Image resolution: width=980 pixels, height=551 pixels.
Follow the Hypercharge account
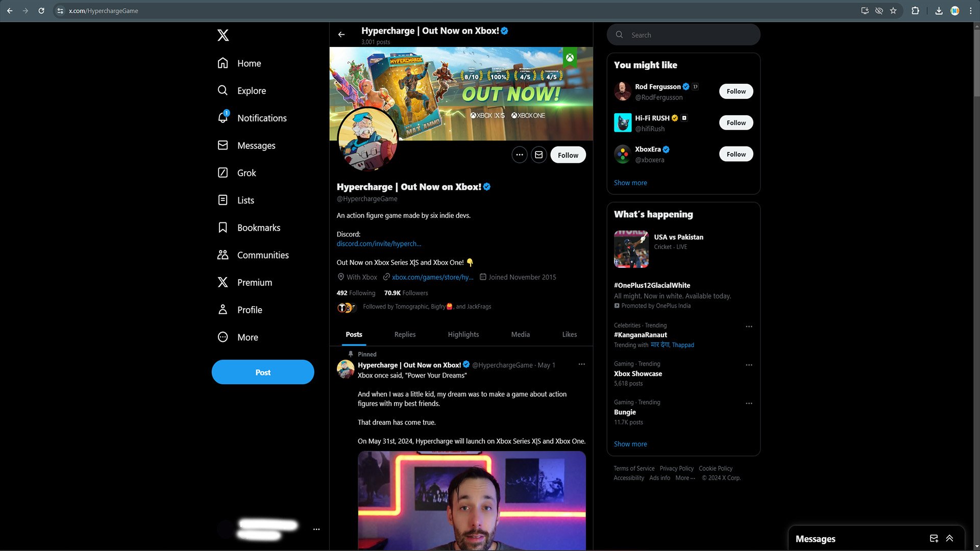(568, 155)
